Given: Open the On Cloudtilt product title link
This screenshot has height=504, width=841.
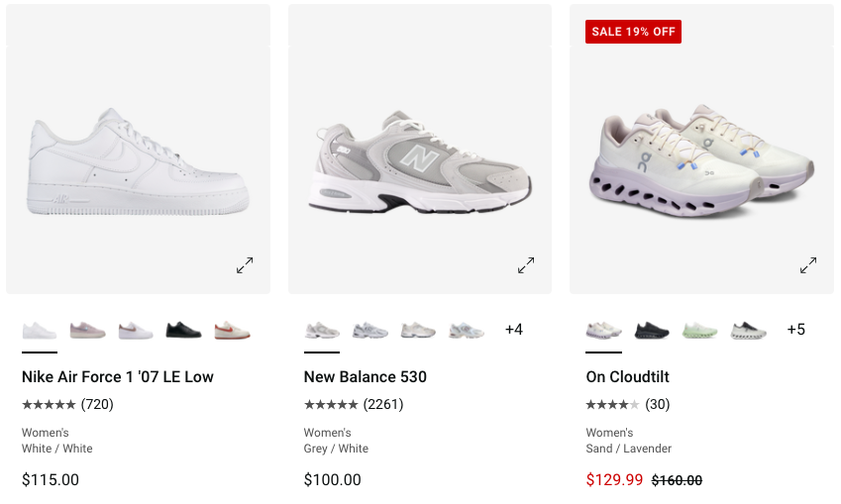Looking at the screenshot, I should [x=628, y=377].
